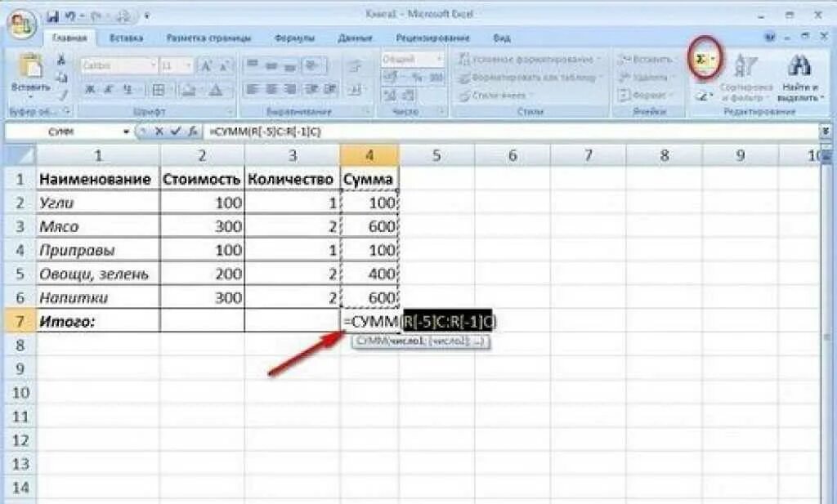The image size is (837, 504).
Task: Cut selection with scissors icon
Action: pos(60,60)
